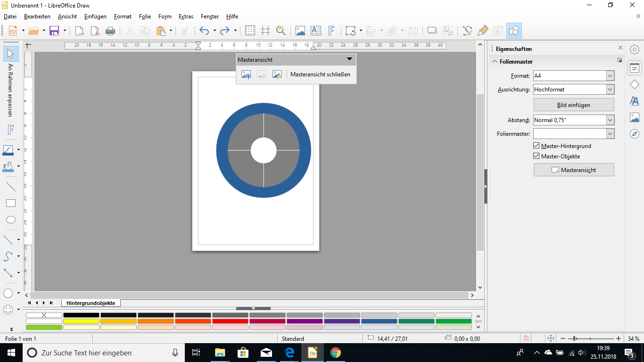This screenshot has width=644, height=362.
Task: Click the Undo arrow icon
Action: pos(204,31)
